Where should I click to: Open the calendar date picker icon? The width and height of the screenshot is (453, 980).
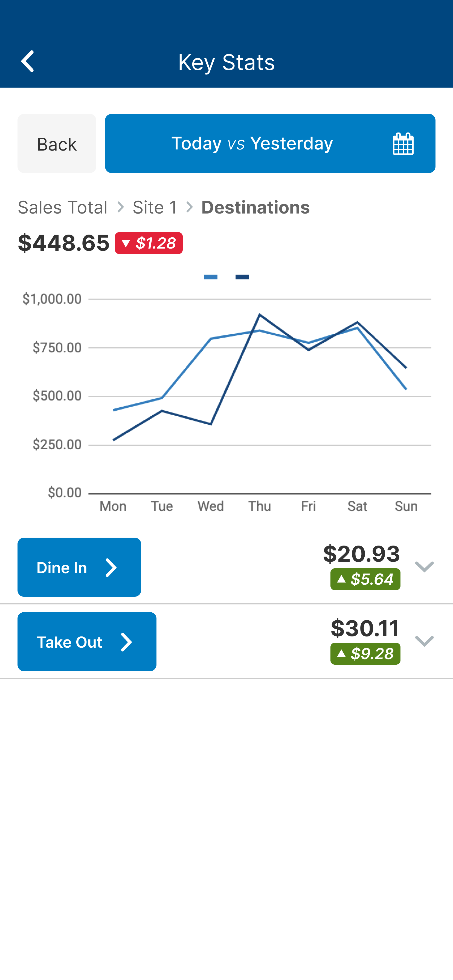point(403,144)
